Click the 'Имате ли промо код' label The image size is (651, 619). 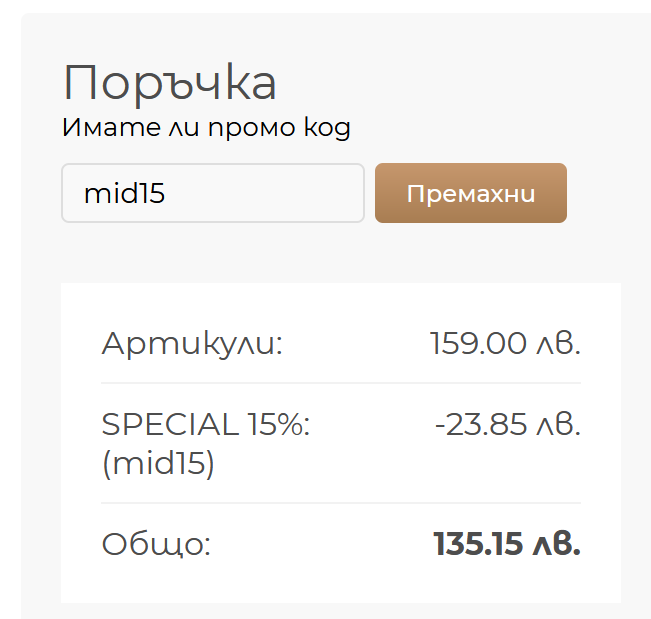[x=206, y=128]
